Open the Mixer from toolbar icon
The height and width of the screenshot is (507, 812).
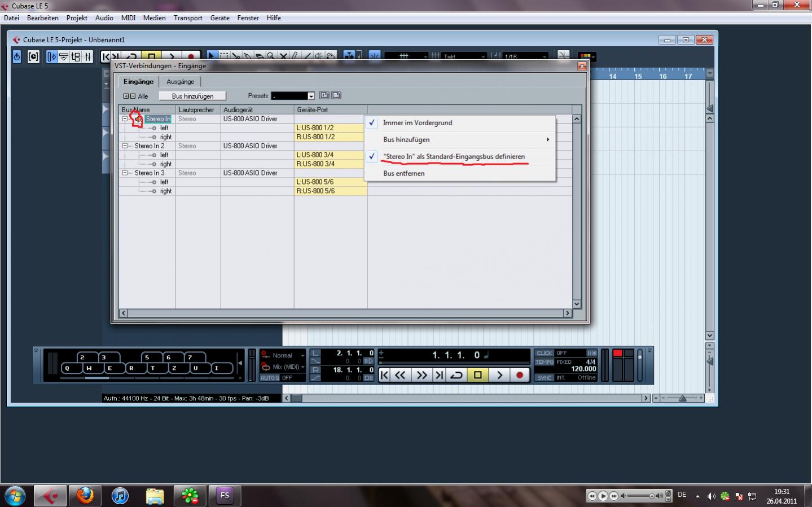(x=87, y=56)
